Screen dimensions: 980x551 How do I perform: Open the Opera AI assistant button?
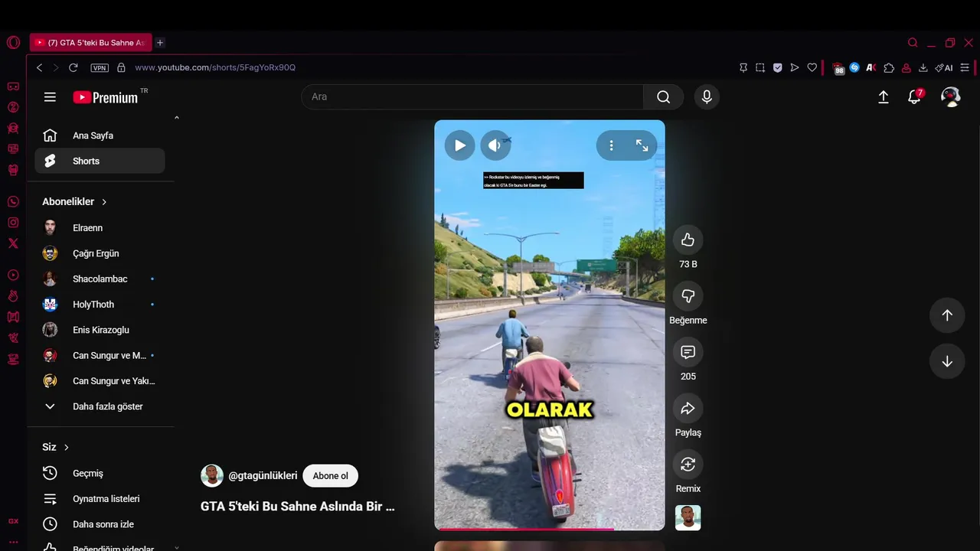pyautogui.click(x=944, y=67)
